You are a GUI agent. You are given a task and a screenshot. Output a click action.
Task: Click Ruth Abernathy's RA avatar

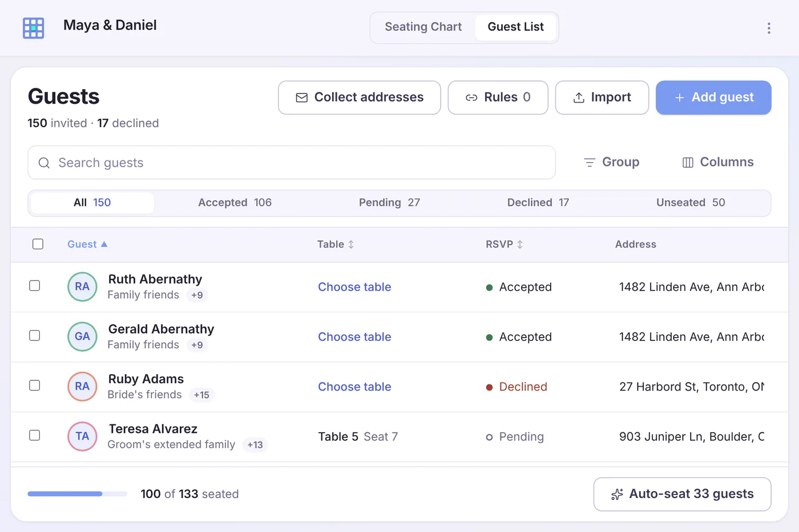(x=82, y=287)
